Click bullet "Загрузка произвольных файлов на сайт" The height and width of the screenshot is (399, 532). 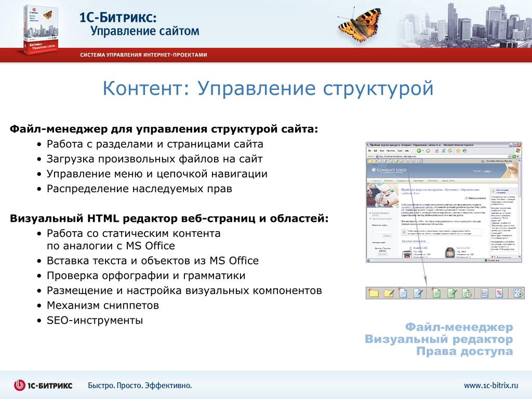coord(154,159)
